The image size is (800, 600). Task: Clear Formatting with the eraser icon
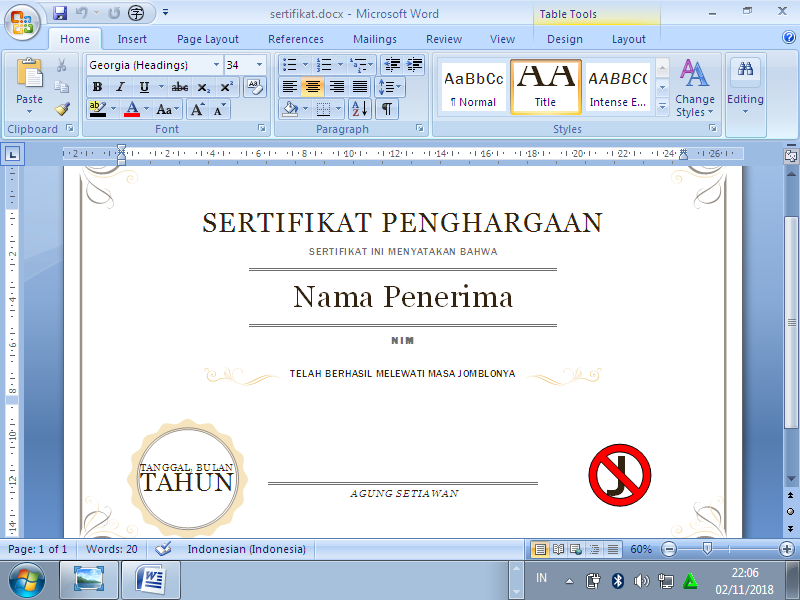[255, 86]
